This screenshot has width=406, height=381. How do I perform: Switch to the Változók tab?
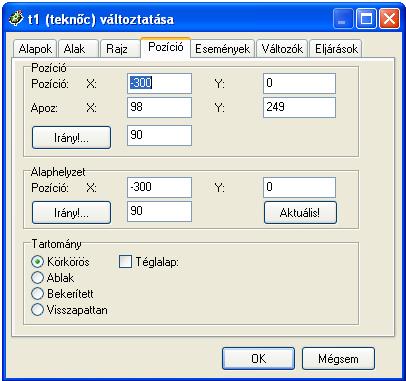tap(282, 49)
